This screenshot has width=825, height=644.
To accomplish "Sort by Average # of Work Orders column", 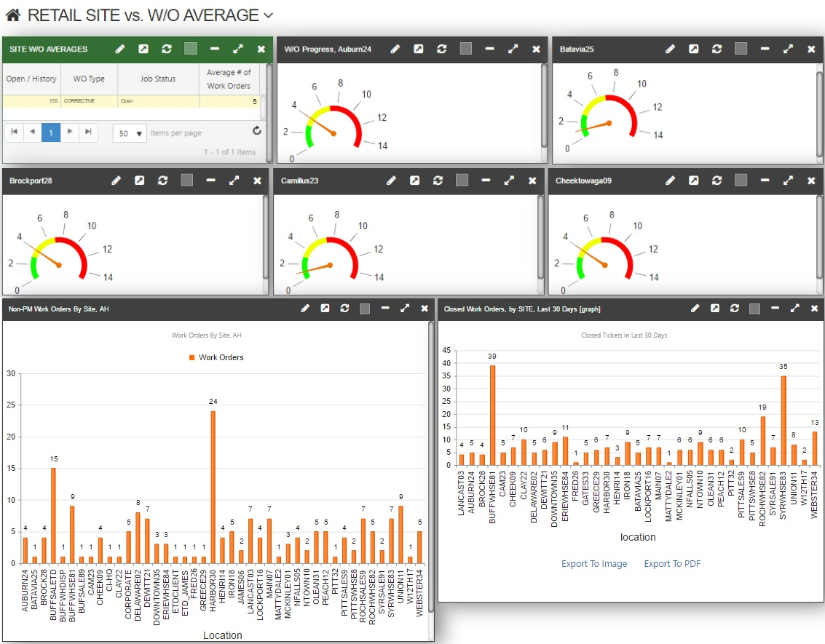I will [229, 79].
